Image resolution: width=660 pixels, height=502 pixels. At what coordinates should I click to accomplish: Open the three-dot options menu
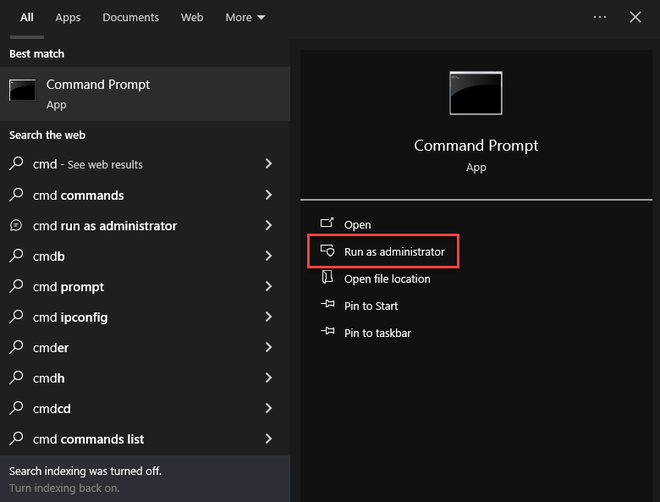(600, 17)
